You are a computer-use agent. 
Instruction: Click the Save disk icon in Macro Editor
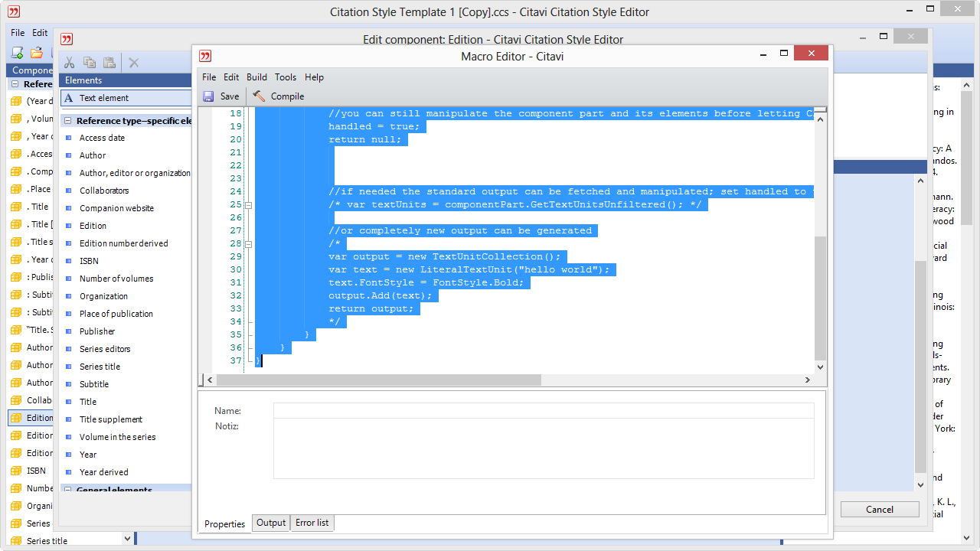coord(208,96)
